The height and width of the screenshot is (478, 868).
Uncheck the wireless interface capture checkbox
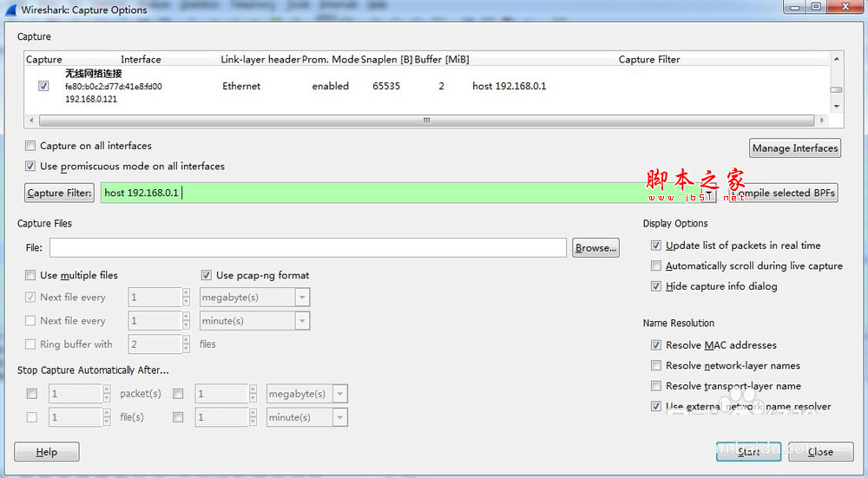coord(43,86)
